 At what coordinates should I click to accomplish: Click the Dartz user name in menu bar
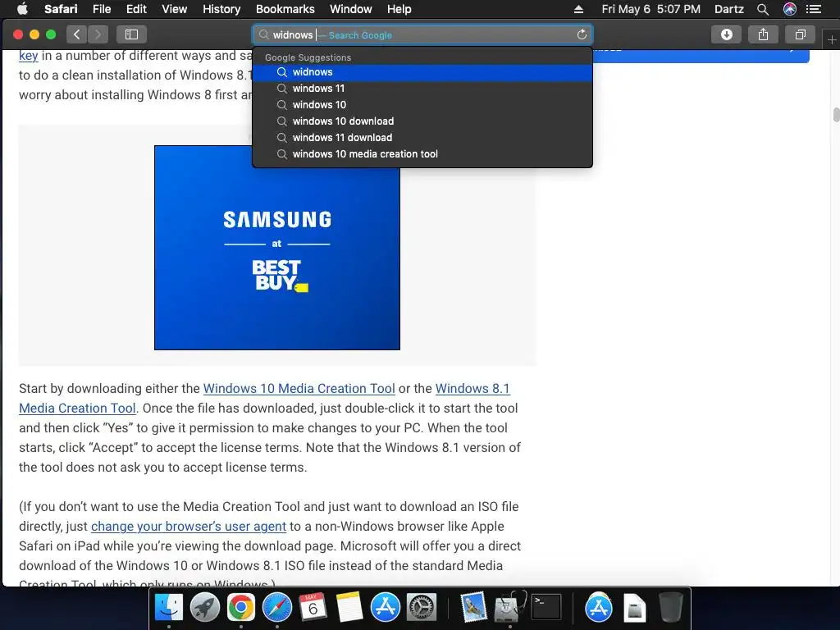(729, 9)
